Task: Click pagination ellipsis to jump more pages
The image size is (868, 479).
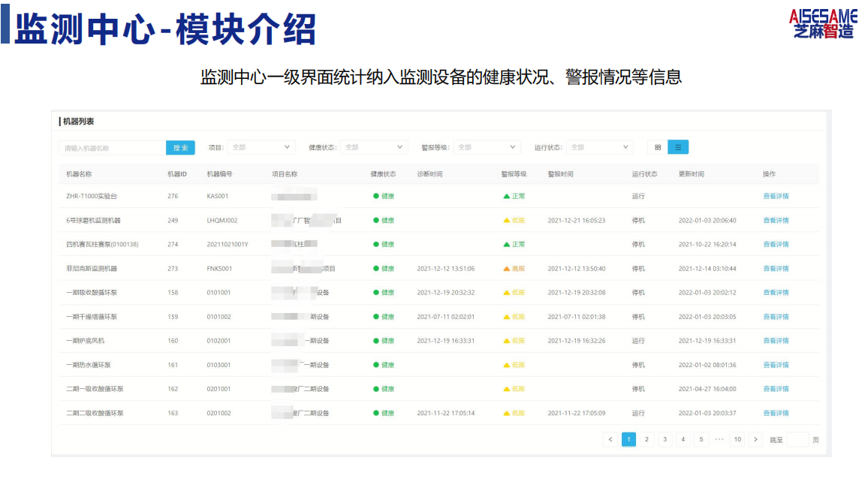Action: (719, 439)
